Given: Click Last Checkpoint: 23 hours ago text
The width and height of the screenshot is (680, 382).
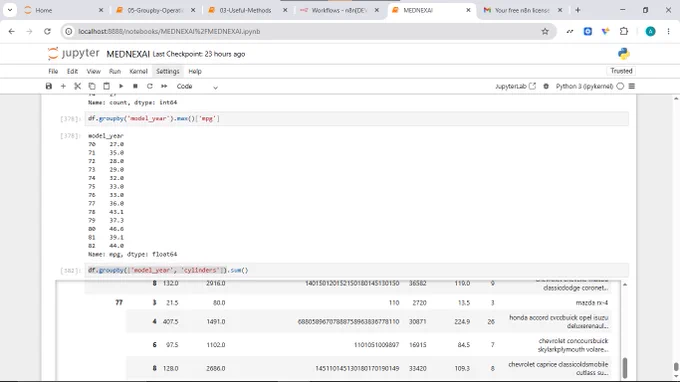Looking at the screenshot, I should coord(199,54).
